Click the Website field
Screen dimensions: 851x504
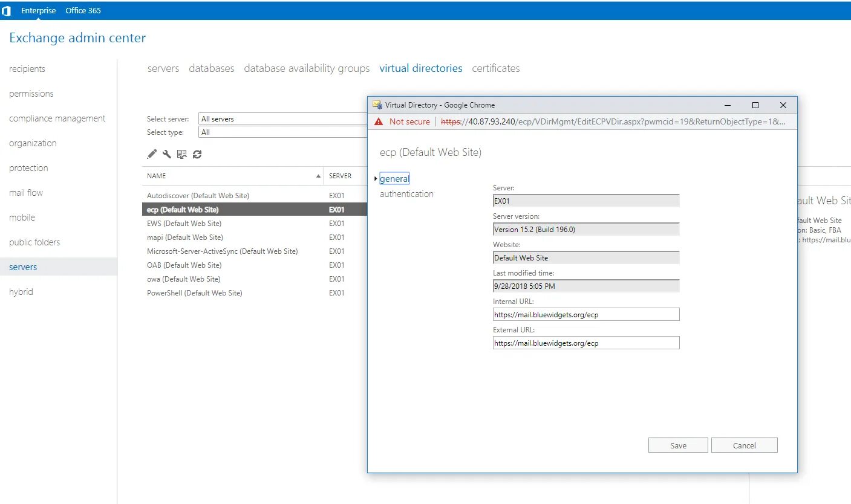586,258
